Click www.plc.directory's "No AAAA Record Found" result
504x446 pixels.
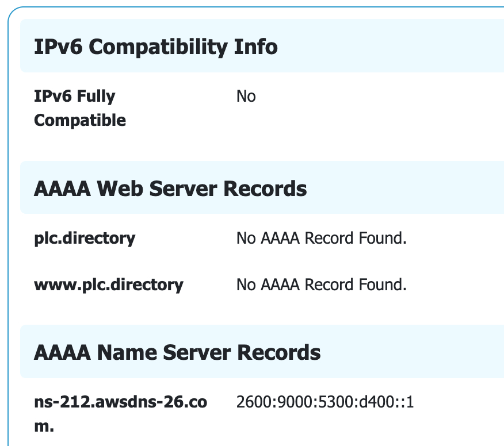(x=321, y=284)
